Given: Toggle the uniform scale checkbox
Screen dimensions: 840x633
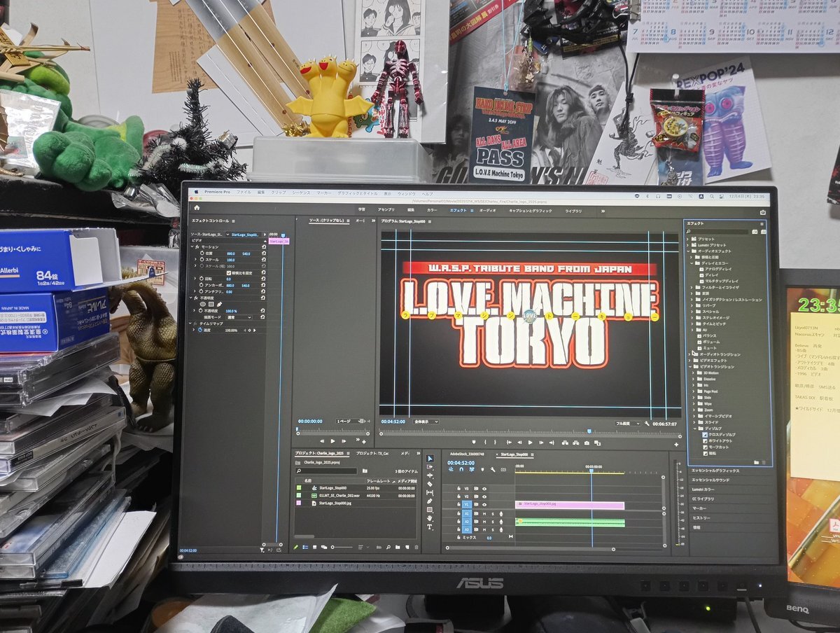Looking at the screenshot, I should (x=228, y=272).
